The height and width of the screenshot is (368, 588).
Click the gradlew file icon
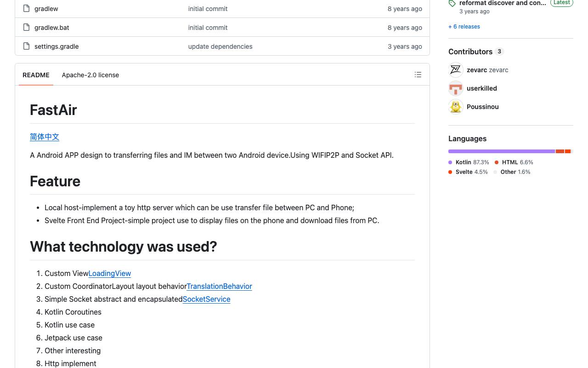pyautogui.click(x=27, y=8)
